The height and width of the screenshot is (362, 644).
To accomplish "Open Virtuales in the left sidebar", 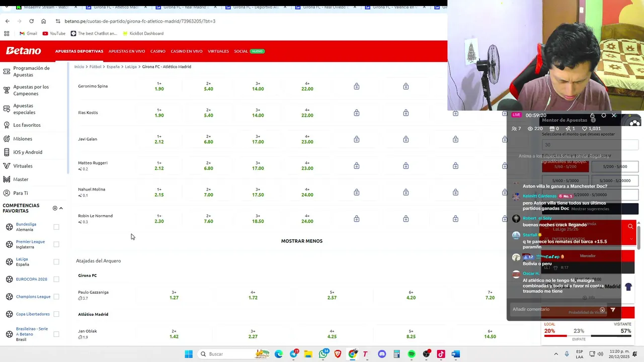I will pos(23,166).
